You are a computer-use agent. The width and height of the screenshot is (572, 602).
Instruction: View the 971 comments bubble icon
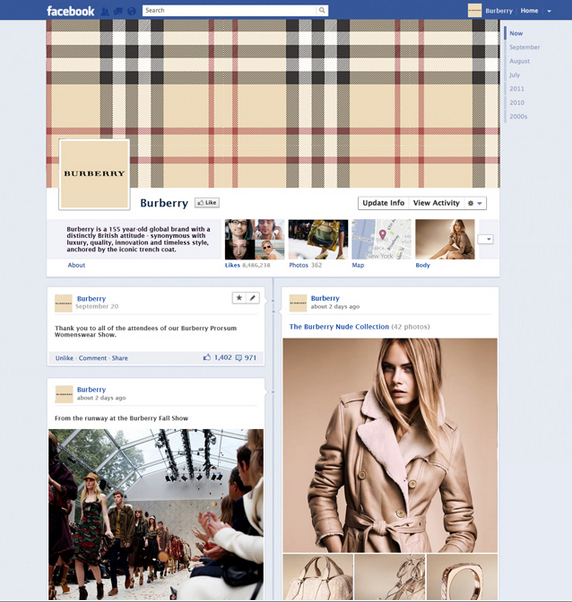pyautogui.click(x=238, y=358)
